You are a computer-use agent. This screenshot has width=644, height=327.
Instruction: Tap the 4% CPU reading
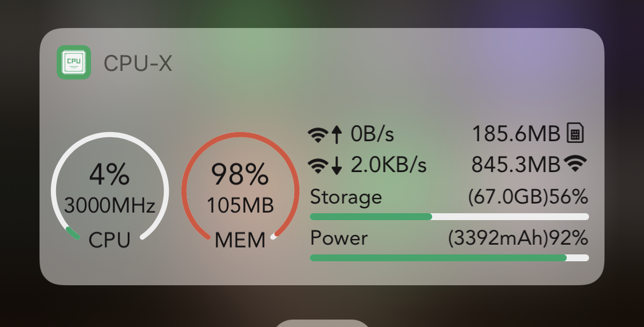(109, 174)
